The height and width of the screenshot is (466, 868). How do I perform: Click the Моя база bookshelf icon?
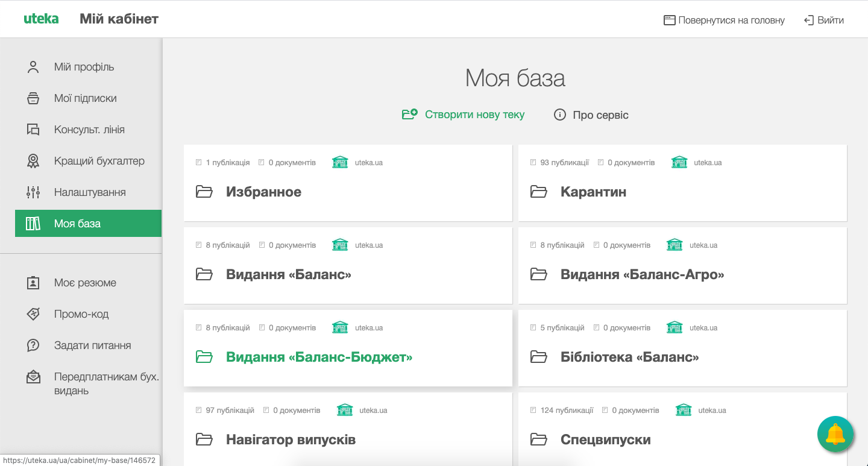coord(33,223)
